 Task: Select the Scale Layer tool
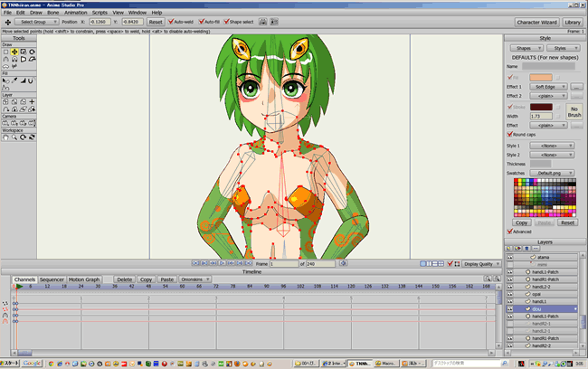14,101
